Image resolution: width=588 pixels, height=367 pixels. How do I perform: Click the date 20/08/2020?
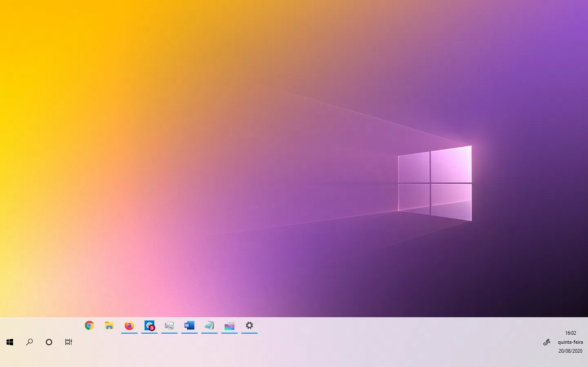[x=570, y=351]
